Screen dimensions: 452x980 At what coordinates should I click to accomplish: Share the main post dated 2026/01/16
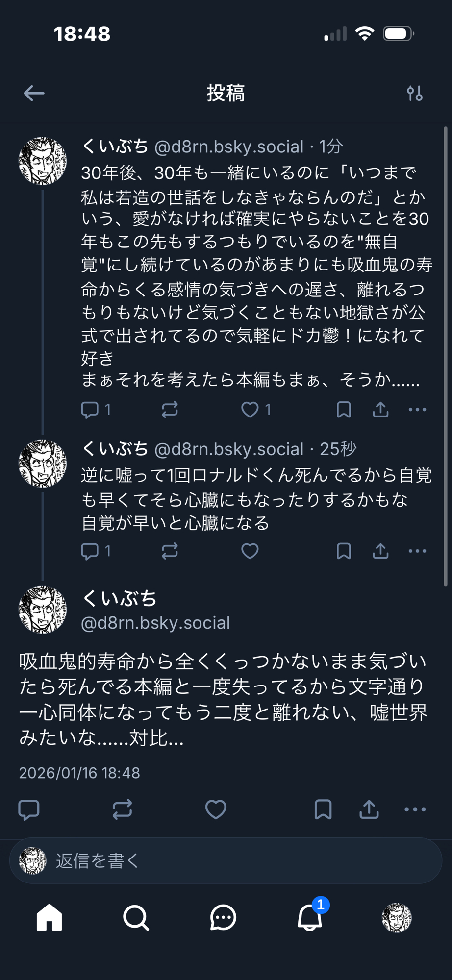pyautogui.click(x=369, y=809)
